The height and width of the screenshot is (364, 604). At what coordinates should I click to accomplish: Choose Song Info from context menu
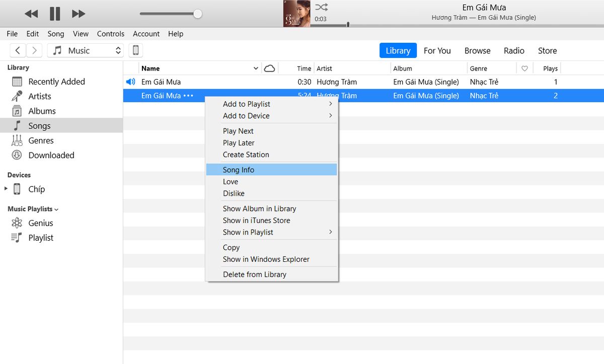pos(239,170)
